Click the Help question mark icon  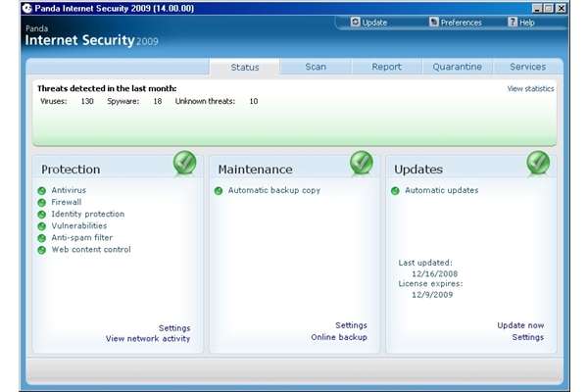tap(513, 23)
